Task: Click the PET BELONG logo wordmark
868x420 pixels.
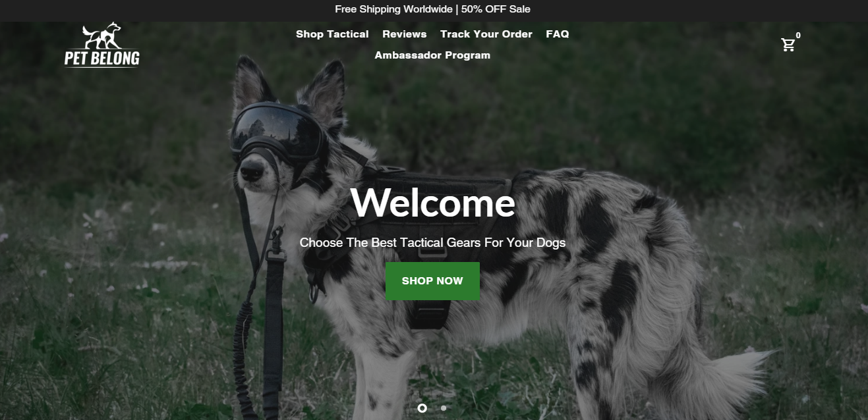Action: coord(102,59)
